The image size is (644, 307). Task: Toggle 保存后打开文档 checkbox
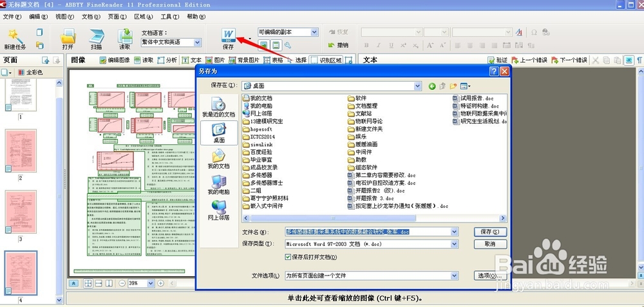point(288,257)
